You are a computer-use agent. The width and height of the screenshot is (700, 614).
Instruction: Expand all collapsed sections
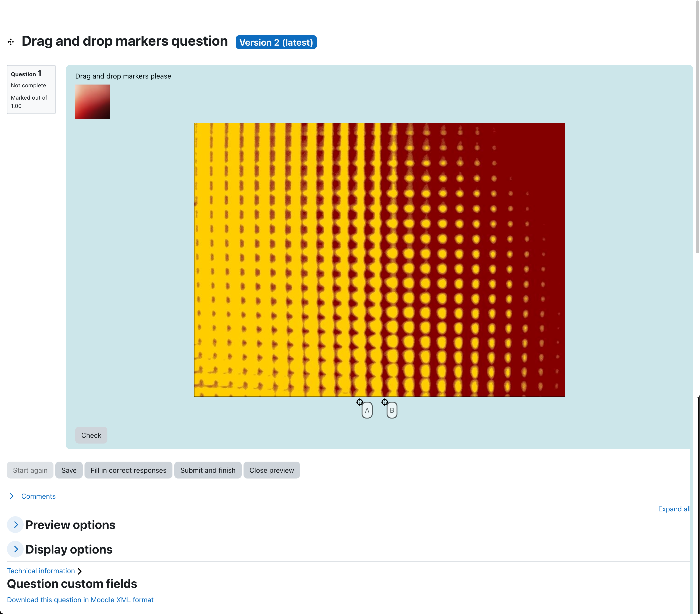pos(674,509)
